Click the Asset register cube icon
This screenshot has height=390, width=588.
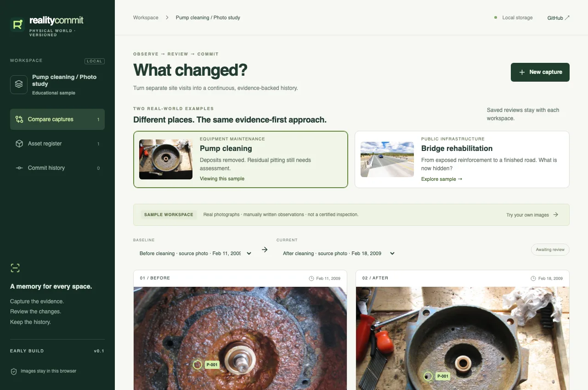coord(19,144)
